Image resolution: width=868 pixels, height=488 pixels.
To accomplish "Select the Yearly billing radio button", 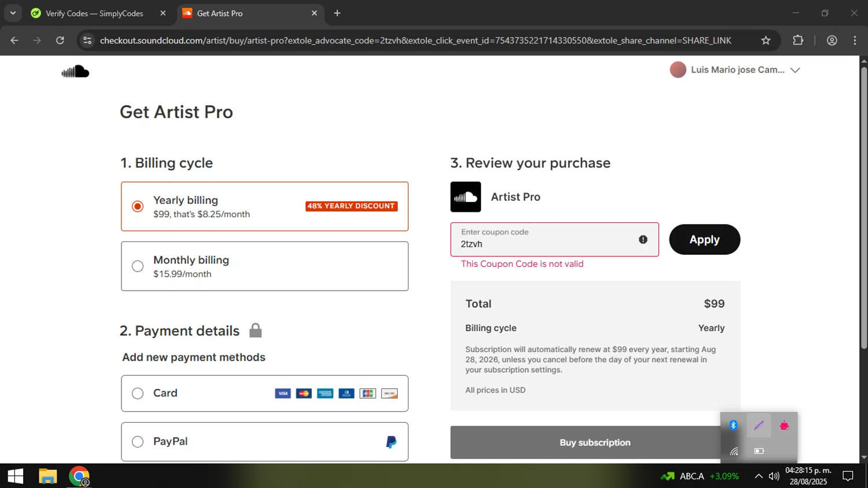I will [x=138, y=207].
